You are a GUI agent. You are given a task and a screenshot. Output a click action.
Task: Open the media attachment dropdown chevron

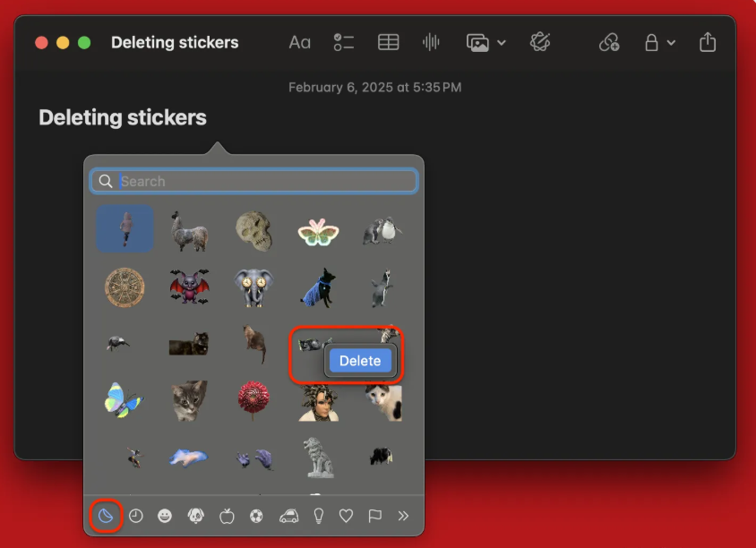(x=499, y=42)
